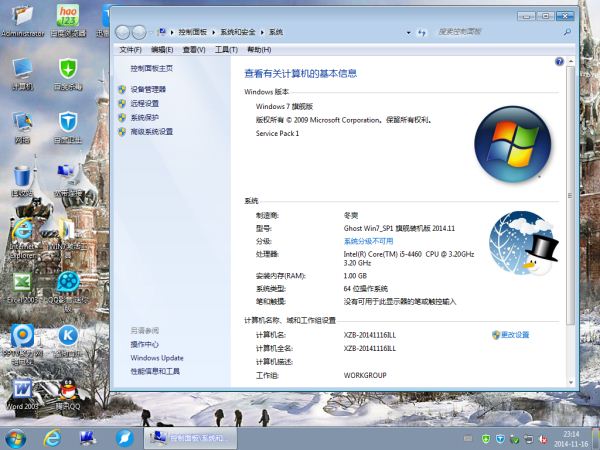
Task: Click the vertical scrollbar up arrow
Action: tap(571, 62)
